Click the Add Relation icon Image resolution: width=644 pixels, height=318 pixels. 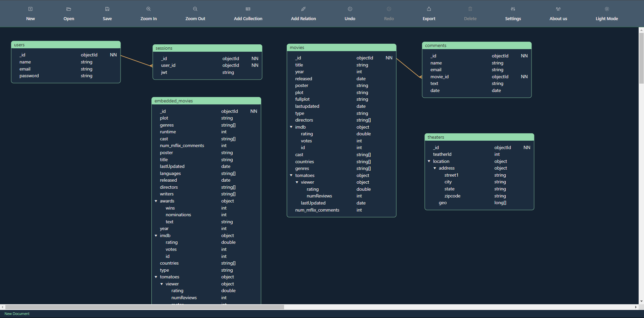[x=303, y=9]
